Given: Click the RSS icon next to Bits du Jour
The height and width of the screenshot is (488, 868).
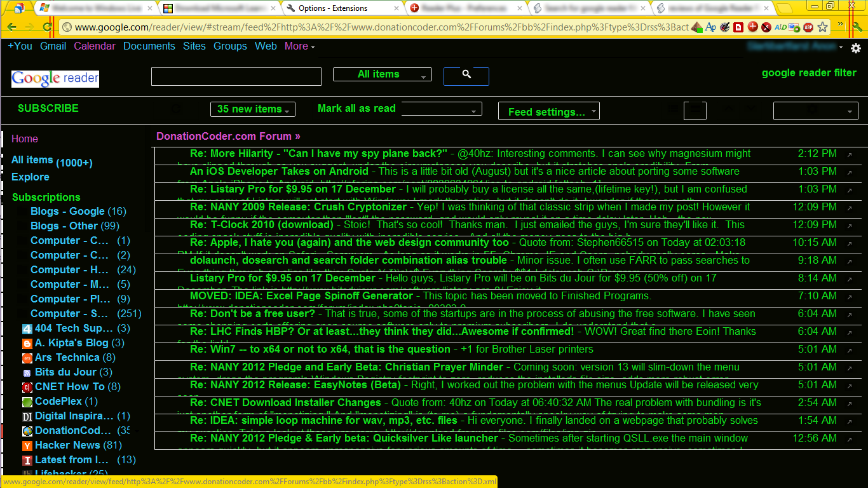Looking at the screenshot, I should click(x=27, y=372).
